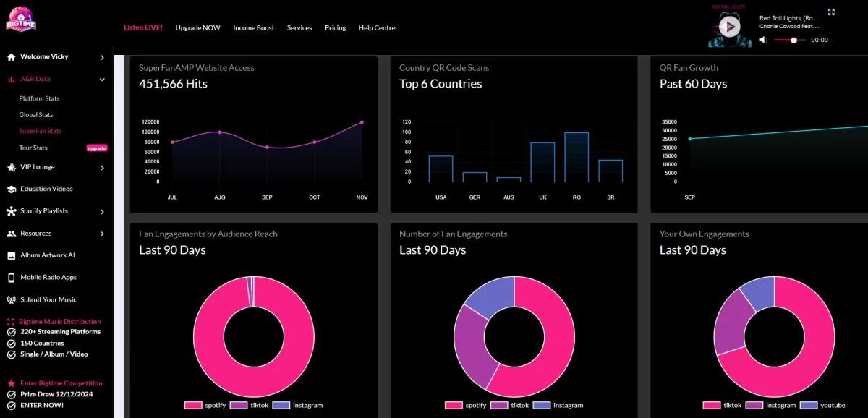Expand the Welcome Vicky menu arrow

[102, 57]
